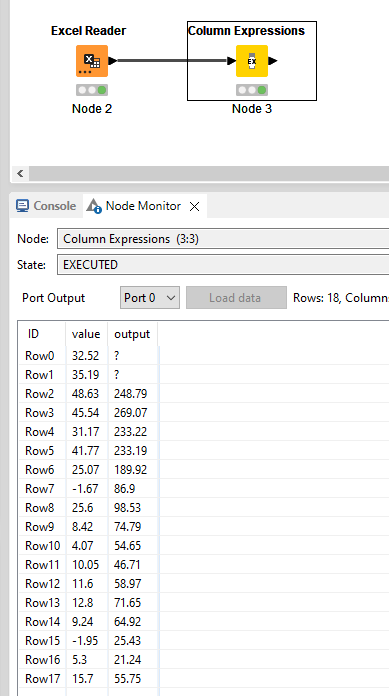
Task: Select Row7 in the output table
Action: 89,489
